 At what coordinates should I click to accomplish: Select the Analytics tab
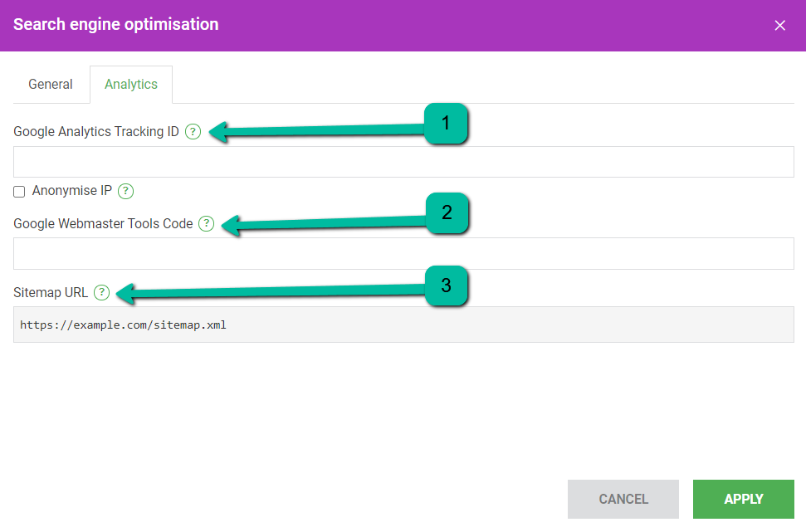131,85
